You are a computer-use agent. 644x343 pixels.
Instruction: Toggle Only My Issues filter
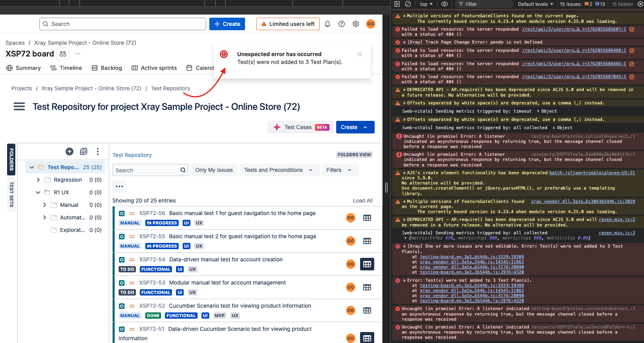point(214,170)
